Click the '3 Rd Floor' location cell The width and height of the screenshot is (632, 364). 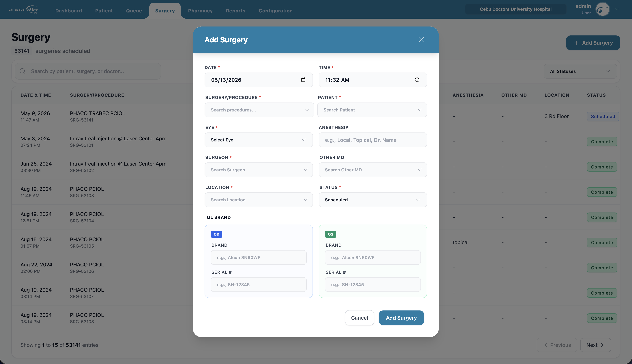point(556,116)
